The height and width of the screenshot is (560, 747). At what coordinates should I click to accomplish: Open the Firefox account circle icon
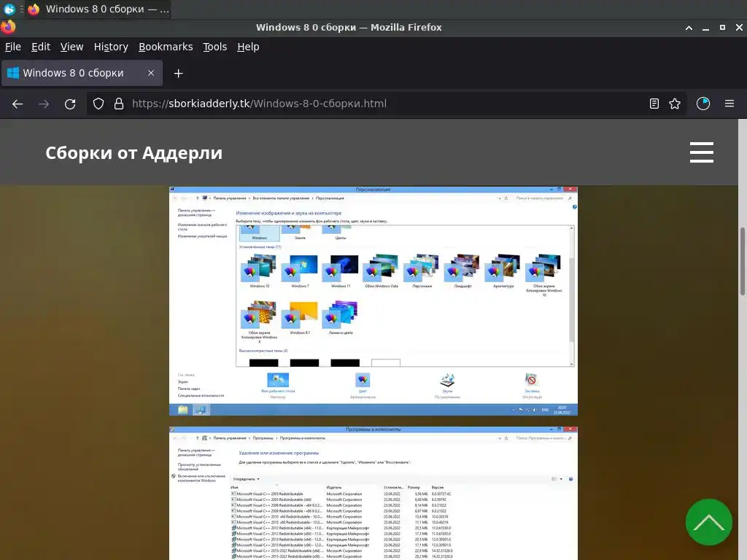point(703,104)
